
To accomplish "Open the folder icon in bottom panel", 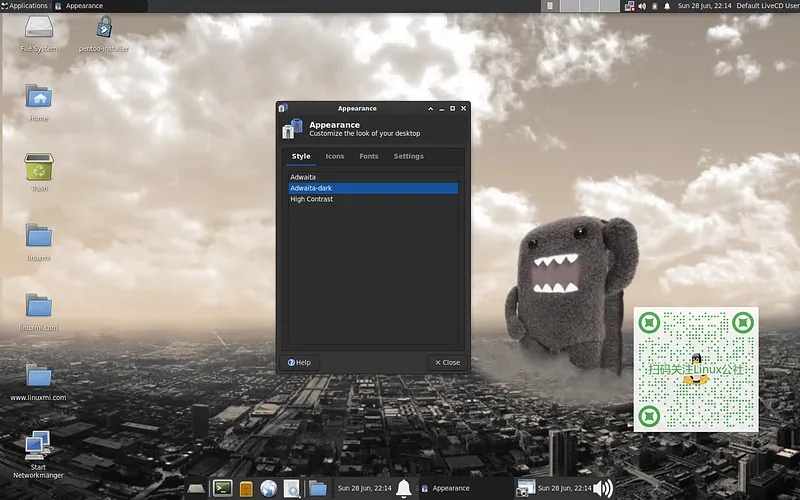I will coord(317,489).
